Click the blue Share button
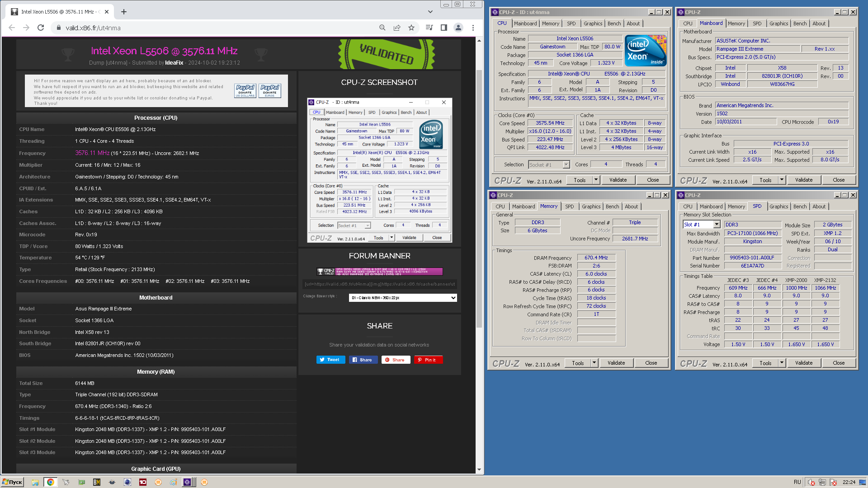Screen dimensions: 868x488 [x=363, y=360]
